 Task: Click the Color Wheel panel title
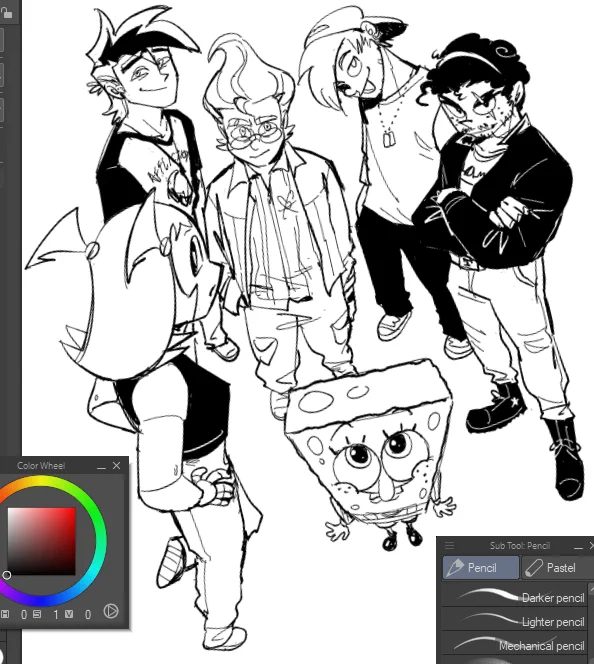(x=41, y=466)
